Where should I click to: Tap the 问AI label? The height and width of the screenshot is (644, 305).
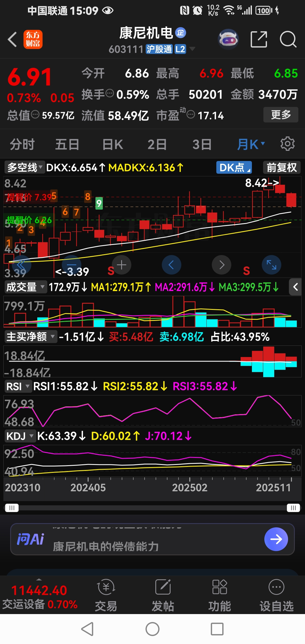tap(30, 539)
